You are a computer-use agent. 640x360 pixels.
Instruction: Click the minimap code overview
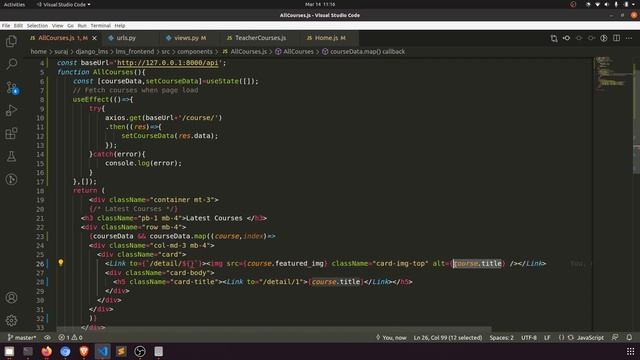(612, 73)
